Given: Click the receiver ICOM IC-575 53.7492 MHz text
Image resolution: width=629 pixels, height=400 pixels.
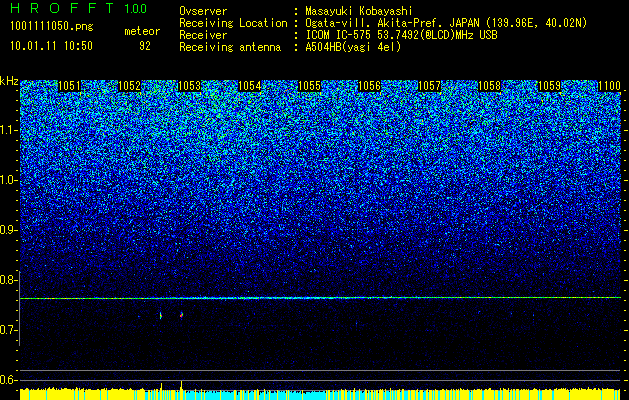Looking at the screenshot, I should 401,35.
